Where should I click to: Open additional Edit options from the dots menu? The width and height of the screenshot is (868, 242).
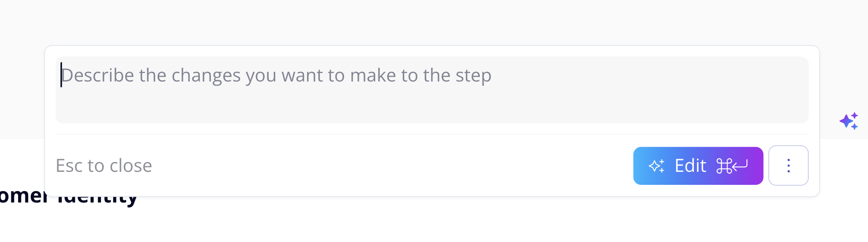pyautogui.click(x=788, y=166)
